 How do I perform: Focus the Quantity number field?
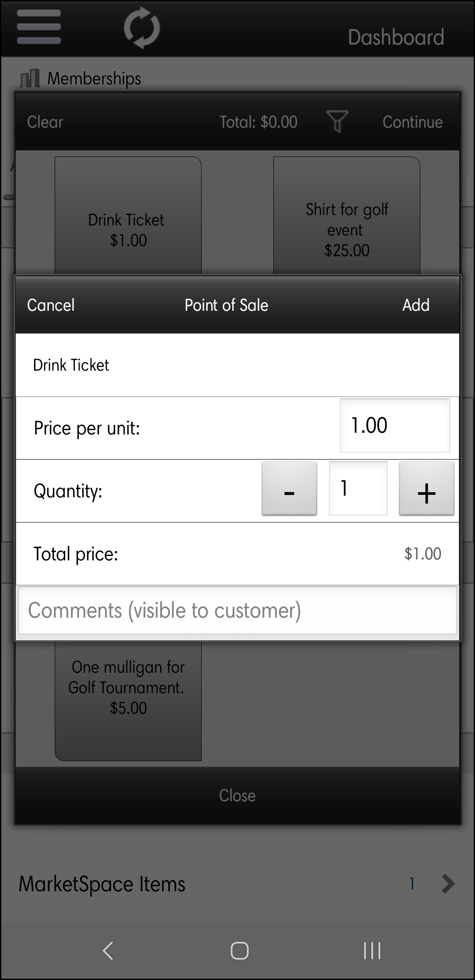pos(358,489)
